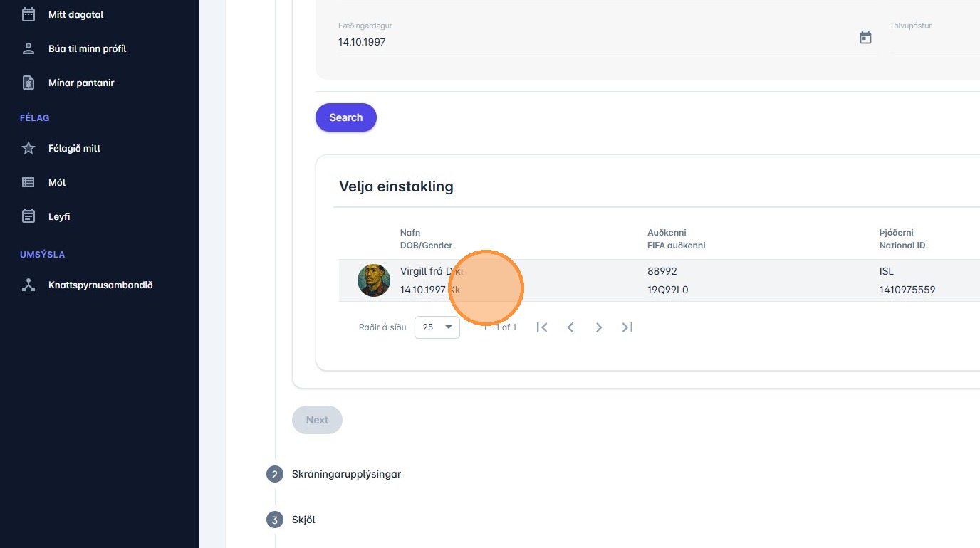Click the Leyfi calendar icon

pos(28,216)
